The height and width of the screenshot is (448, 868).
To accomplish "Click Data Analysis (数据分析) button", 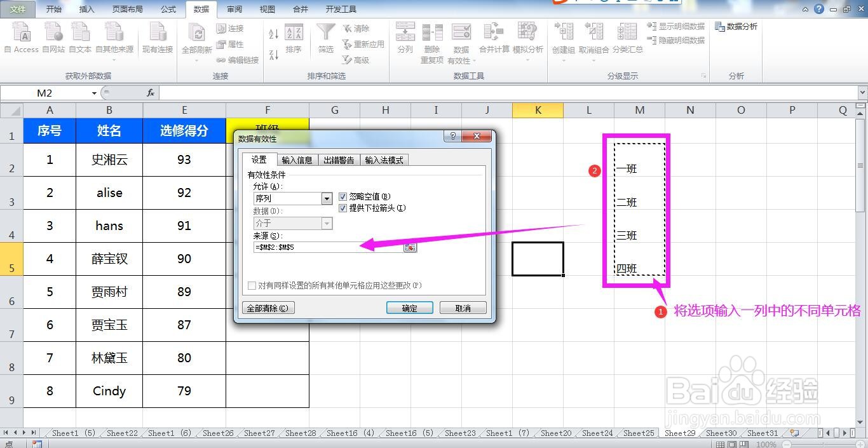I will click(x=736, y=27).
